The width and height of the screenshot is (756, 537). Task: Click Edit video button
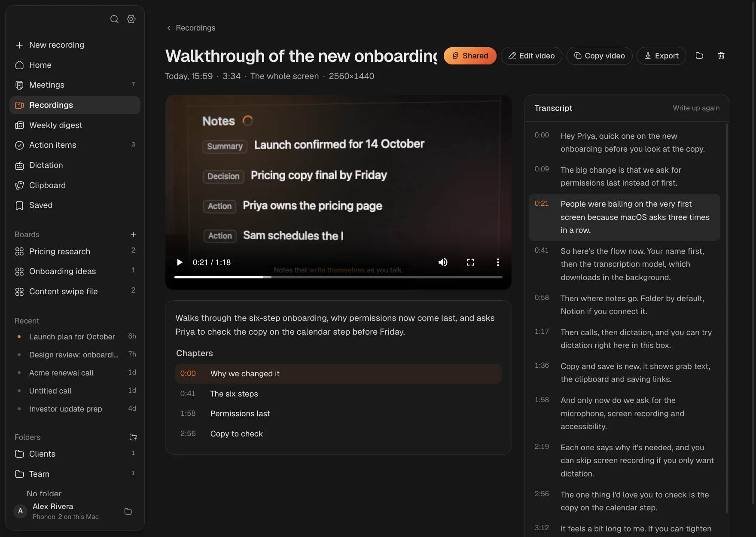pos(531,56)
